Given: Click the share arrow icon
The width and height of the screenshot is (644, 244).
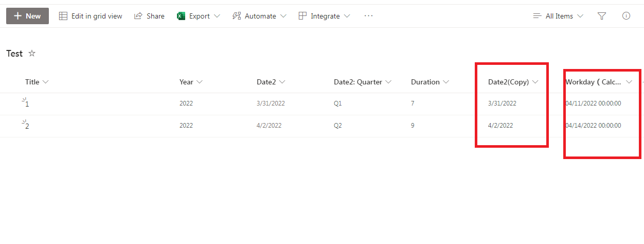Looking at the screenshot, I should click(138, 16).
